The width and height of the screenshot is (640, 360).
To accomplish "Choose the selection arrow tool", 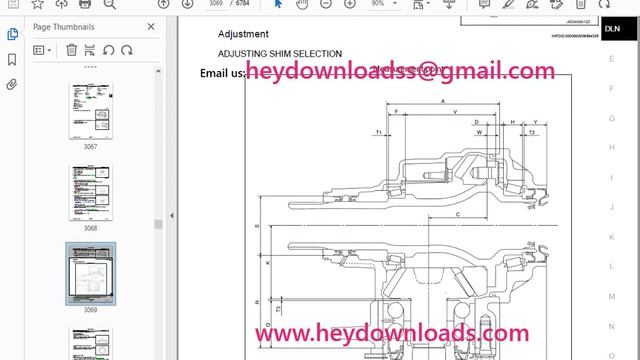I will (x=278, y=4).
